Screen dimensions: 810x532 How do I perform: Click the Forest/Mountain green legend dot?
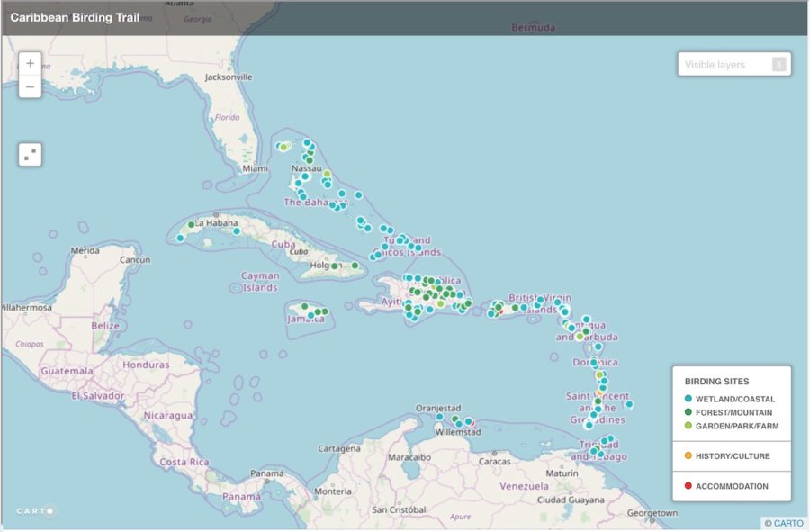point(688,412)
